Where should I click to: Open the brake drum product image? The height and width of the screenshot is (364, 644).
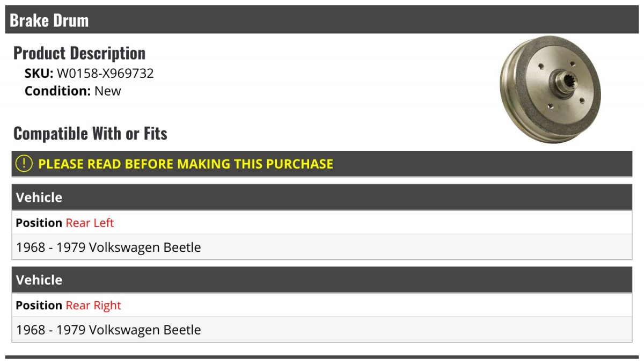[550, 90]
